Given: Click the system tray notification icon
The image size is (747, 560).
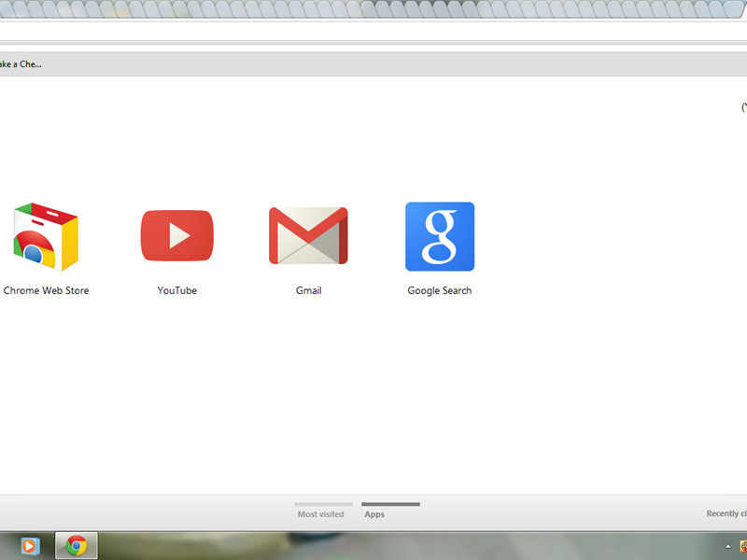Looking at the screenshot, I should (744, 546).
